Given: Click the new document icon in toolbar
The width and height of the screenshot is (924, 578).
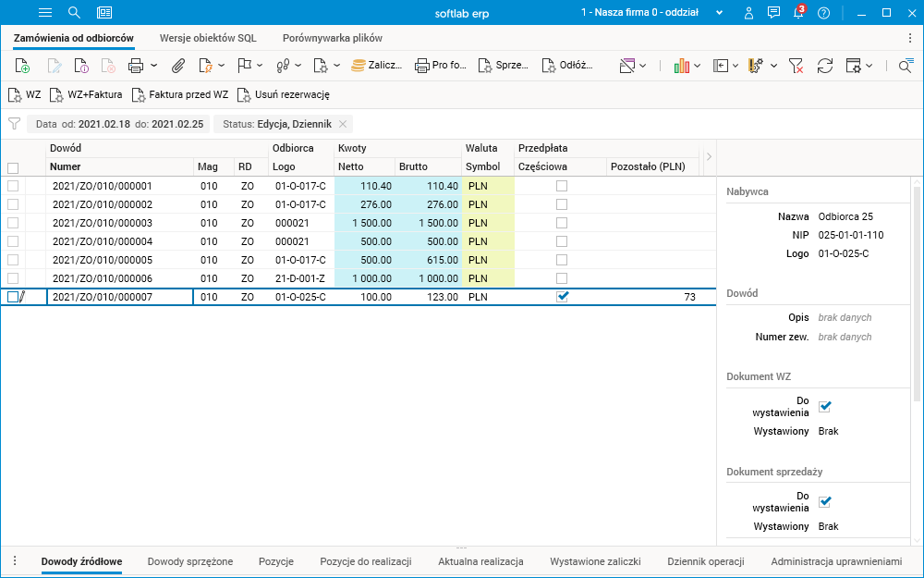Looking at the screenshot, I should [23, 66].
